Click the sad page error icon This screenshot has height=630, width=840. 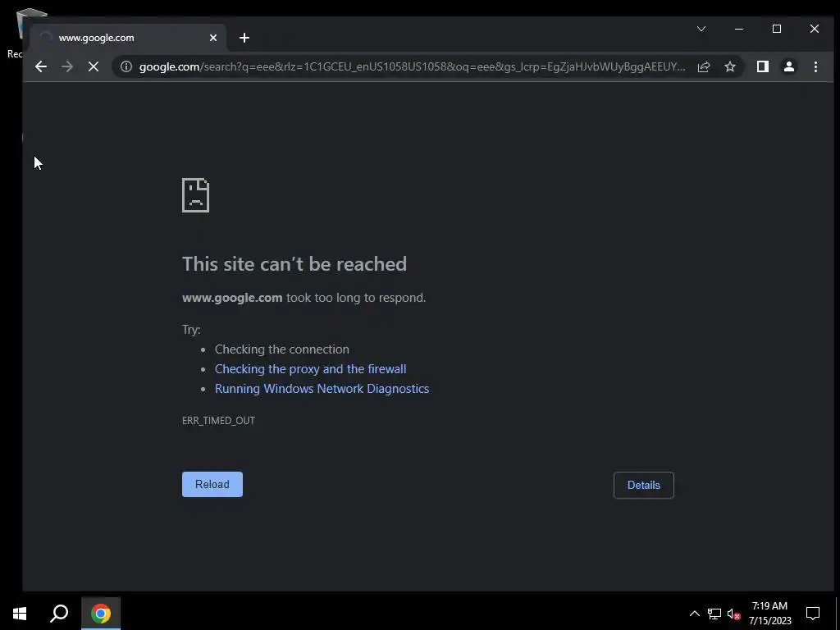point(195,195)
